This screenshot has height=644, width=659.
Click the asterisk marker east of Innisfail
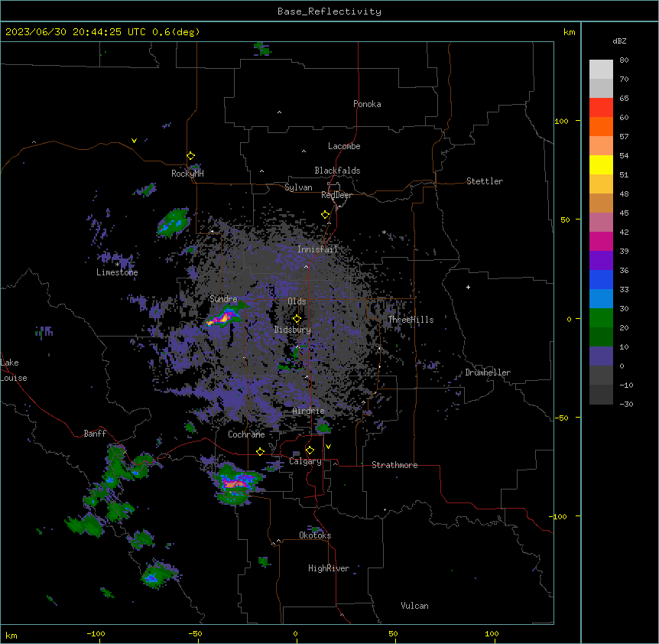(384, 233)
